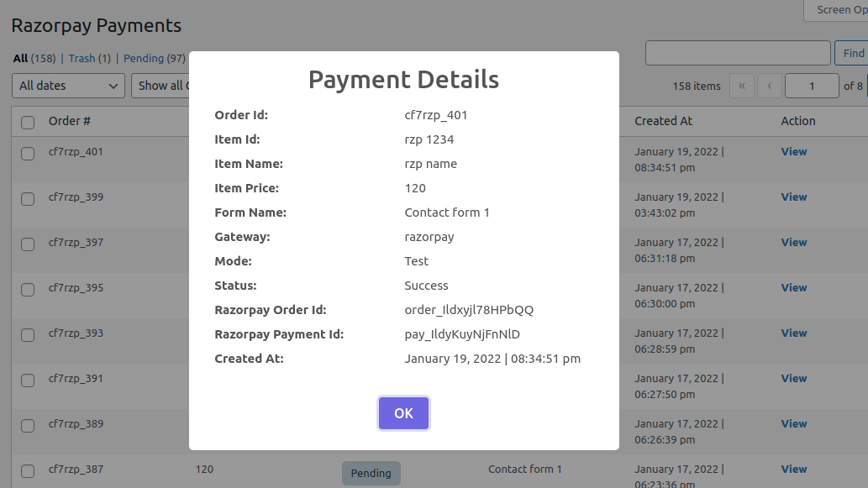Click the Item Id value rzp 1234
The height and width of the screenshot is (488, 868).
click(x=429, y=139)
